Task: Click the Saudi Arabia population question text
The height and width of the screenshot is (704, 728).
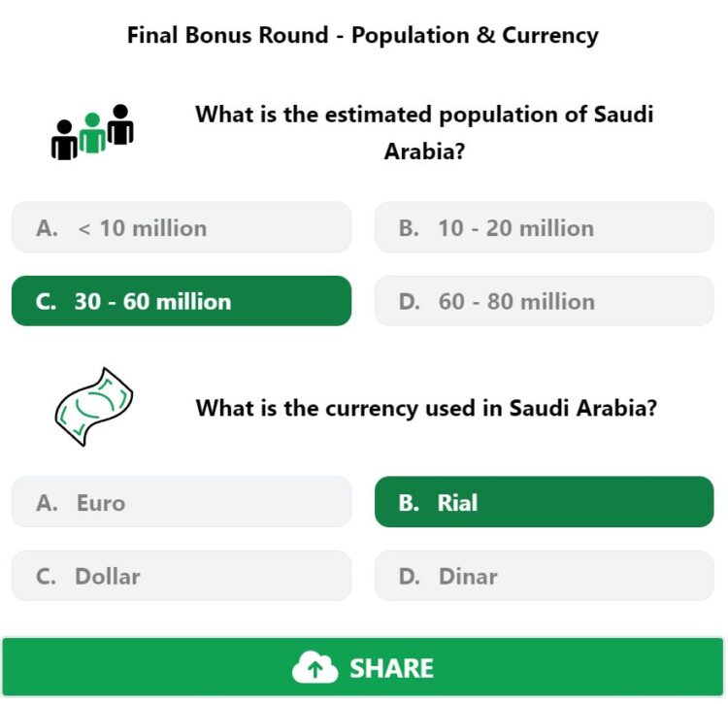Action: click(424, 133)
